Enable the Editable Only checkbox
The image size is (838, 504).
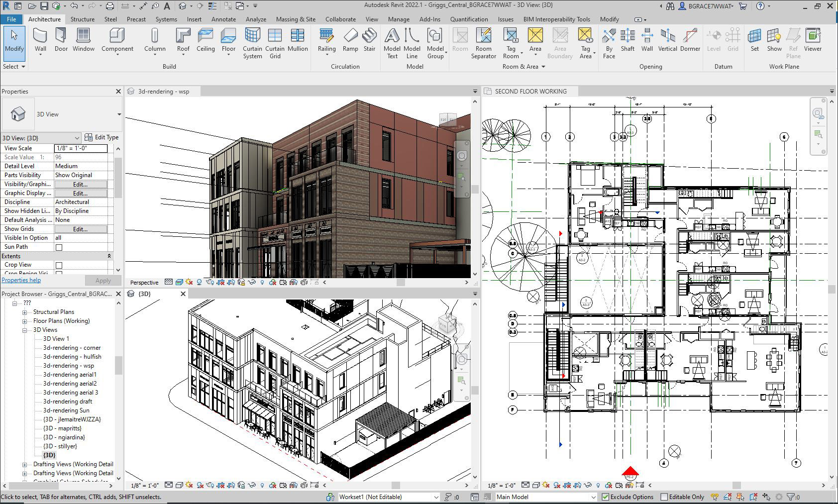pyautogui.click(x=664, y=497)
